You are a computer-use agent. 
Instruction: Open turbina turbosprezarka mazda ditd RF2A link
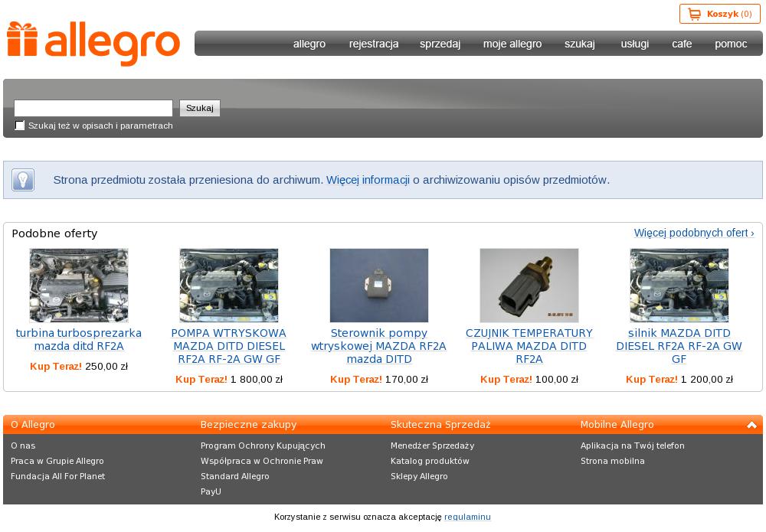click(79, 340)
